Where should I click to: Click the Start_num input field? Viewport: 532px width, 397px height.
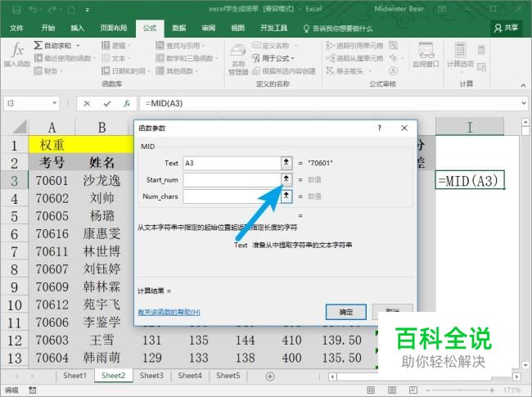pyautogui.click(x=232, y=180)
